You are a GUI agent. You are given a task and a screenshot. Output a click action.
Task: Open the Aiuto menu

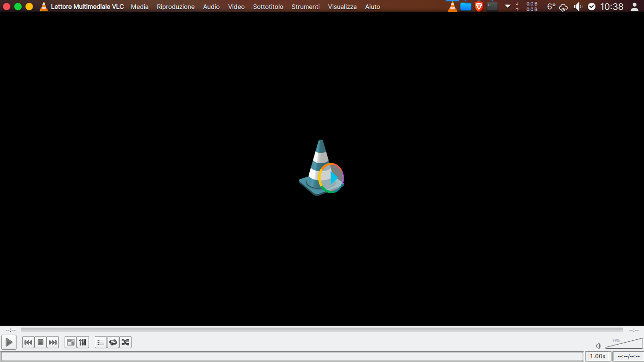pyautogui.click(x=372, y=7)
